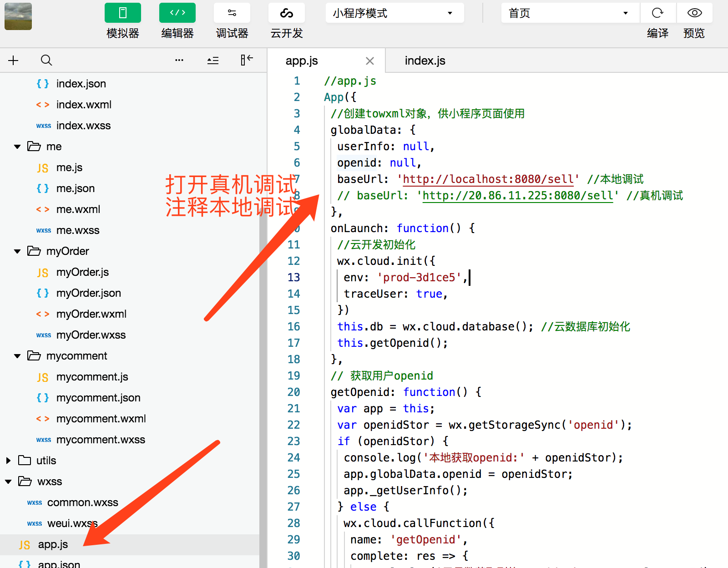Click the globalData: { code line
This screenshot has width=728, height=568.
pyautogui.click(x=373, y=130)
